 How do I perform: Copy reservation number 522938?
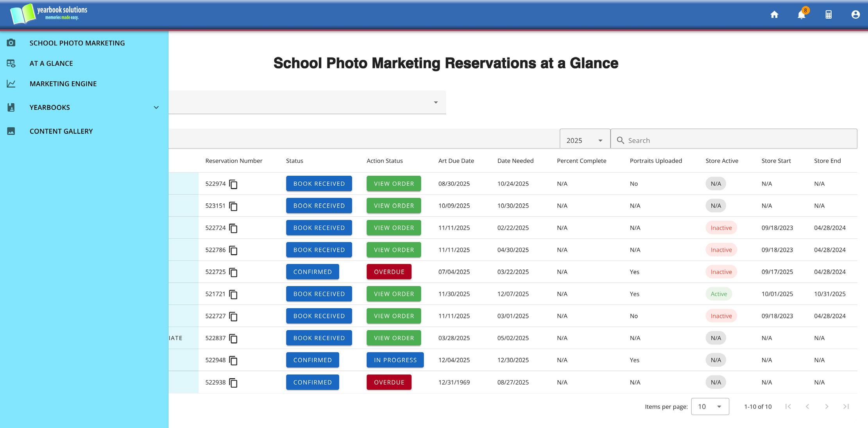click(x=233, y=383)
